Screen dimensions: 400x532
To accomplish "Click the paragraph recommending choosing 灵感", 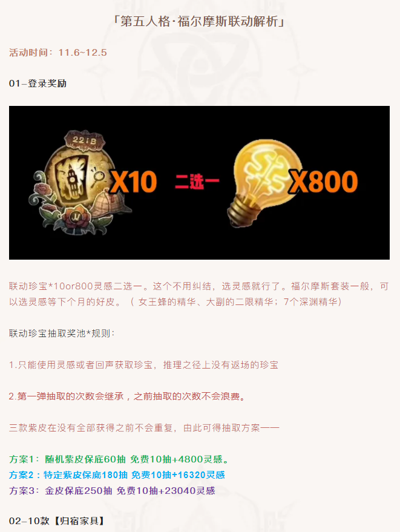I will (199, 294).
